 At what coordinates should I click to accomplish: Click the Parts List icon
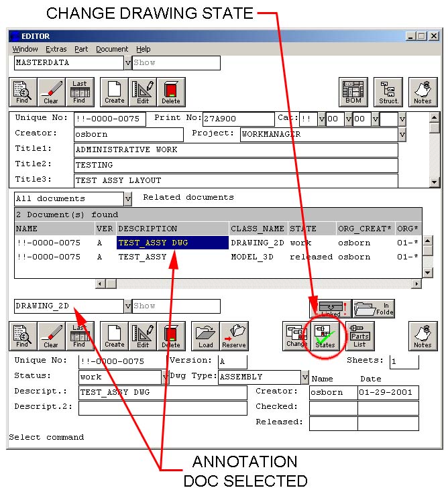[x=360, y=336]
